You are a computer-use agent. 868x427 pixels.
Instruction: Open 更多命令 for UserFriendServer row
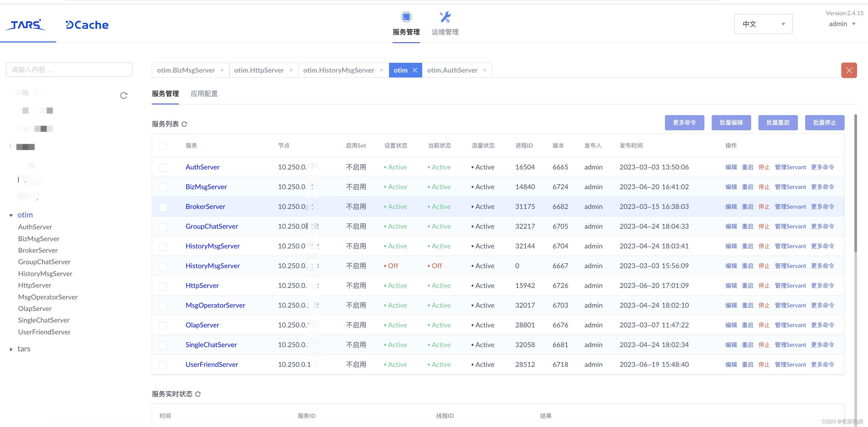822,364
